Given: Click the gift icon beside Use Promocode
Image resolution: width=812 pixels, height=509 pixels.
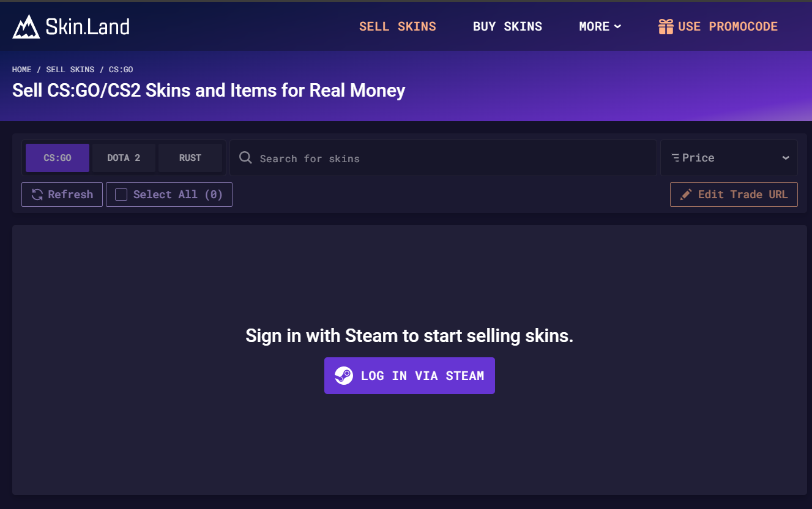Looking at the screenshot, I should pyautogui.click(x=666, y=26).
